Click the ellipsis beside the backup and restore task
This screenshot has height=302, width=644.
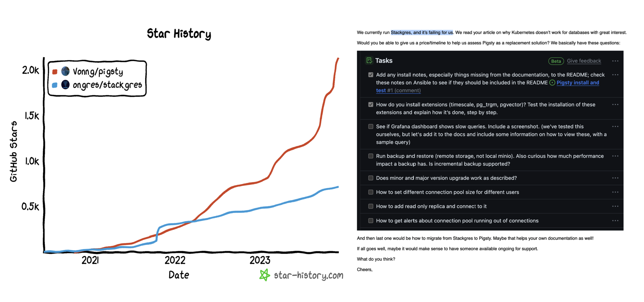click(616, 156)
